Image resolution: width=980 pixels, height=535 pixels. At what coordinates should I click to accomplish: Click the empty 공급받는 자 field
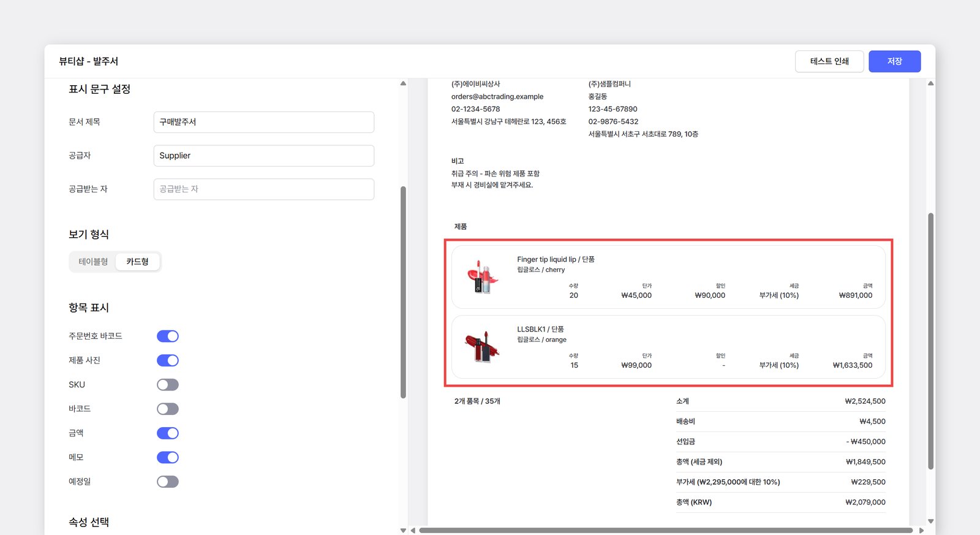[263, 189]
